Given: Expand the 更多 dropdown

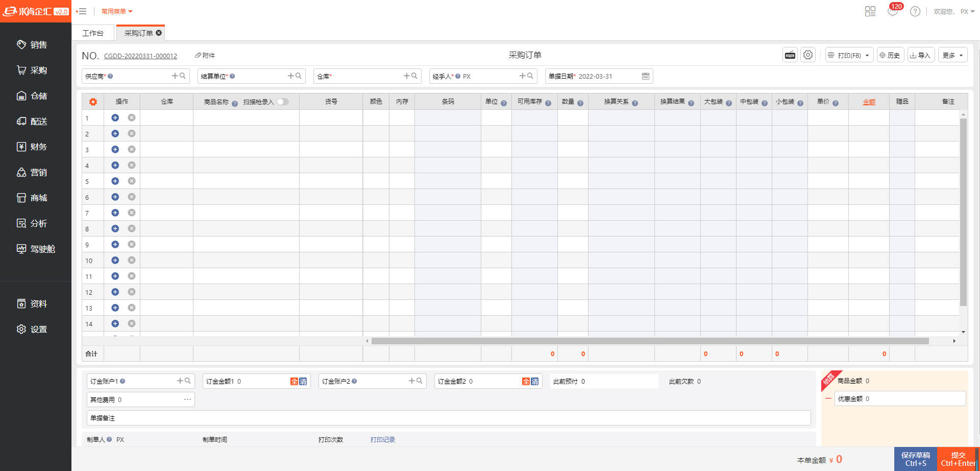Looking at the screenshot, I should 952,55.
